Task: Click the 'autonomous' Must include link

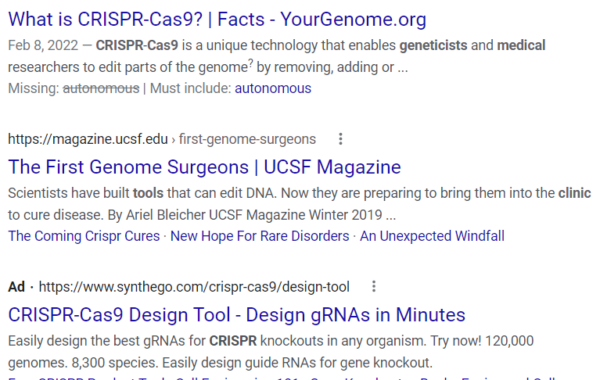Action: (273, 88)
